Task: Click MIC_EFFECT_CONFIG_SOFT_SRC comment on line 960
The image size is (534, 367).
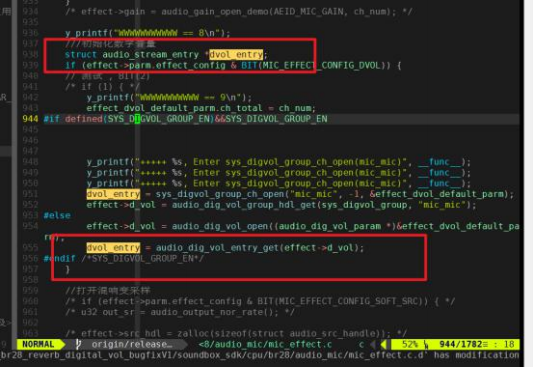Action: click(260, 301)
